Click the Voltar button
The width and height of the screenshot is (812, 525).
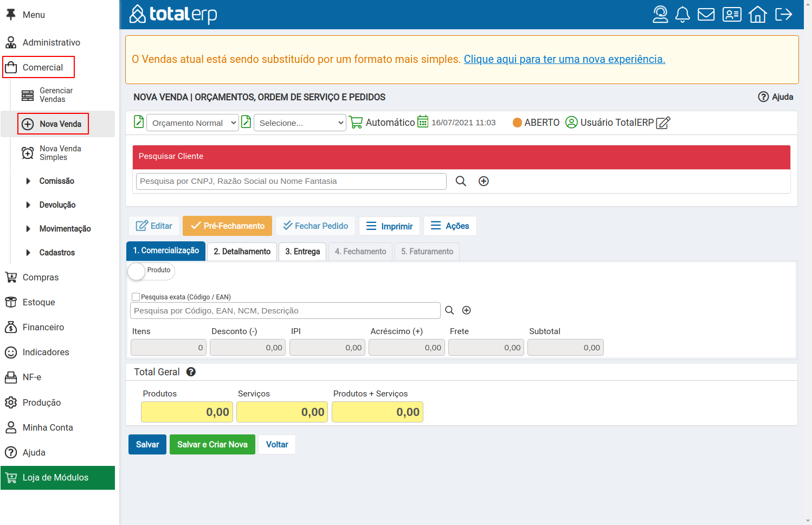point(277,444)
